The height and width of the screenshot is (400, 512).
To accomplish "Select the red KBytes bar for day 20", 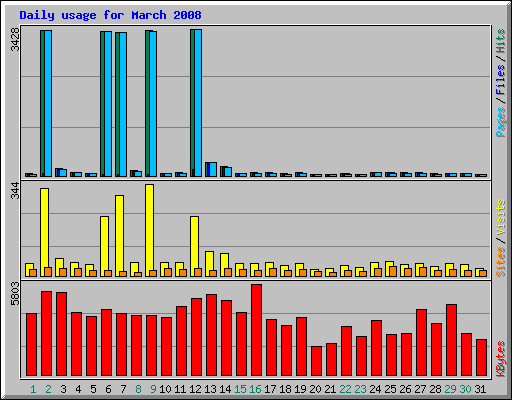I will click(x=316, y=361).
